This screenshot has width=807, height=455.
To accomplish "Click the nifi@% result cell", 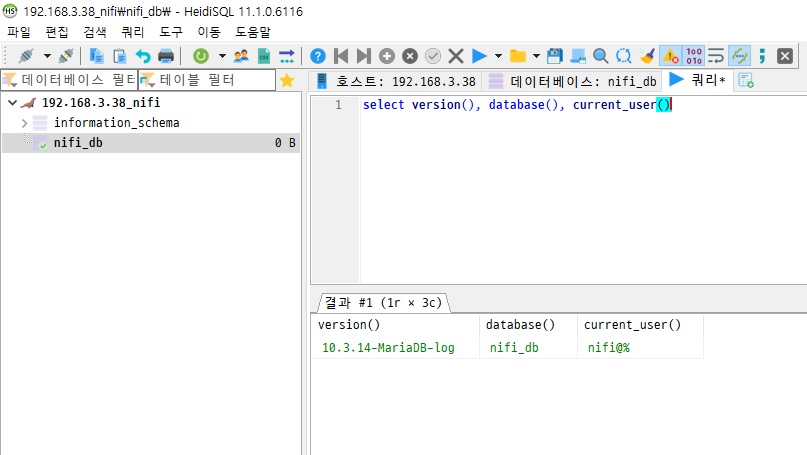I will [x=640, y=347].
